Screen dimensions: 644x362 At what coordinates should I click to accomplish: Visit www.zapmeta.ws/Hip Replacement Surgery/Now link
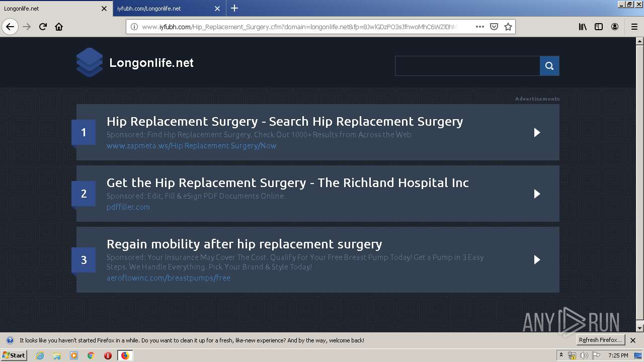(x=192, y=146)
